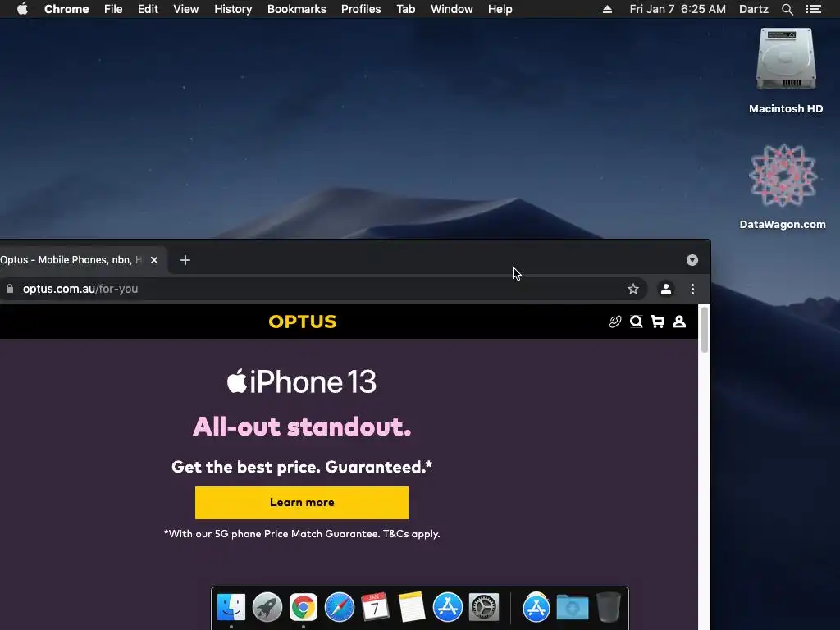Open the Bookmarks menu
This screenshot has width=840, height=630.
click(x=297, y=9)
